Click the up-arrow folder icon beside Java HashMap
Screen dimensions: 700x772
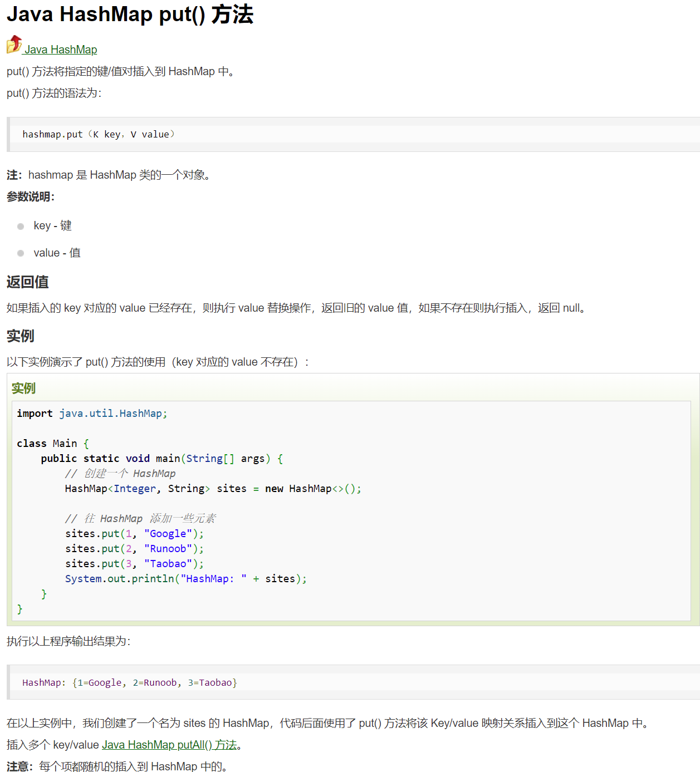[x=14, y=45]
